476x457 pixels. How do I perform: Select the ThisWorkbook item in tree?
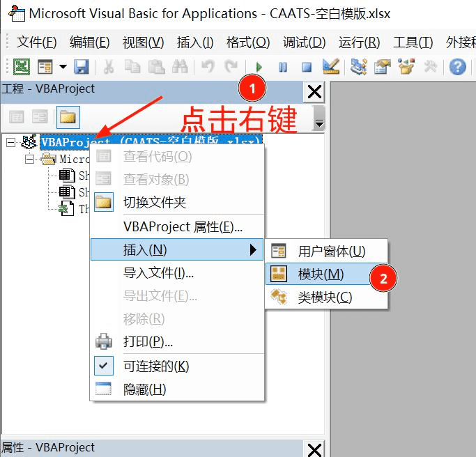pos(75,209)
